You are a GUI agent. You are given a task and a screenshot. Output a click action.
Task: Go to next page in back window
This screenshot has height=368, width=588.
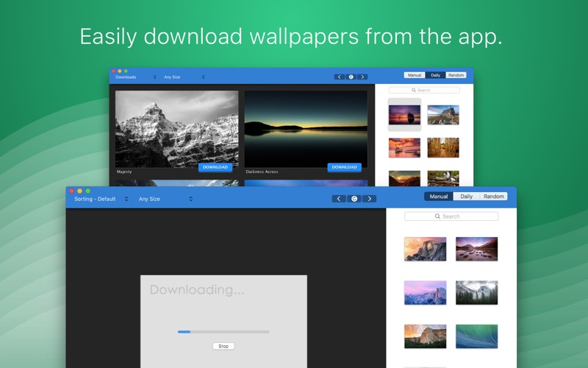point(362,77)
